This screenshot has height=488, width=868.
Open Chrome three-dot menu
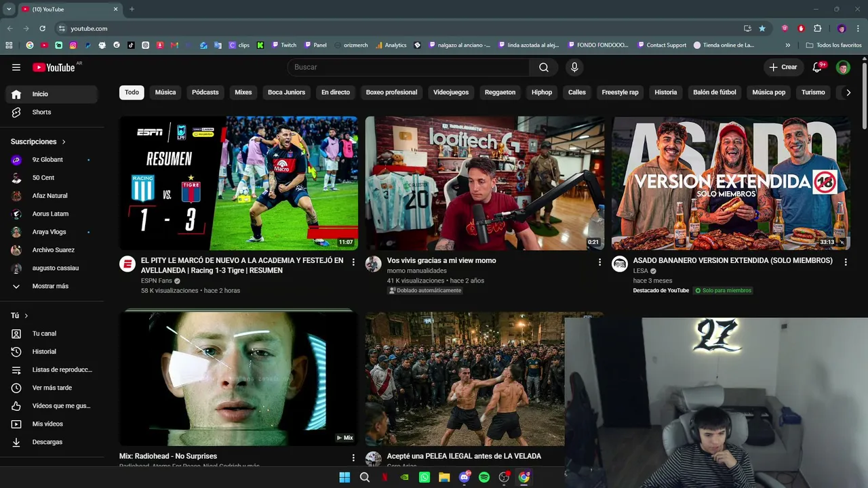coord(858,28)
